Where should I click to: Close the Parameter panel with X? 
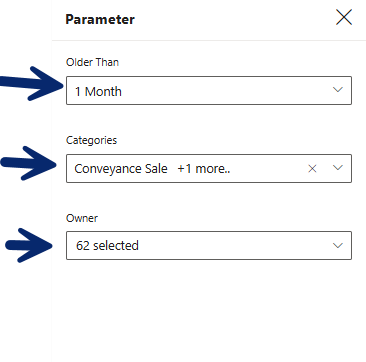click(x=344, y=17)
